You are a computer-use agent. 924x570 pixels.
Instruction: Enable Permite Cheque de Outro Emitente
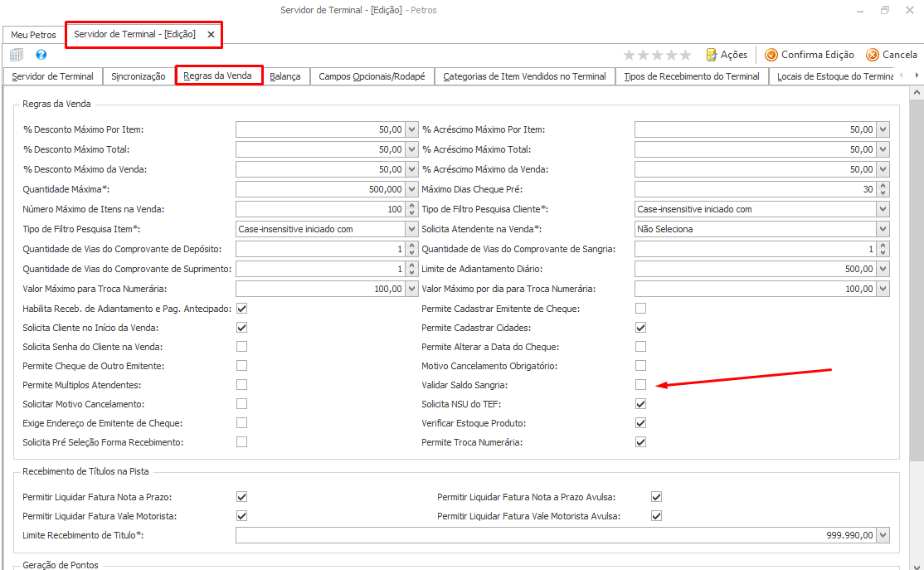pos(241,366)
